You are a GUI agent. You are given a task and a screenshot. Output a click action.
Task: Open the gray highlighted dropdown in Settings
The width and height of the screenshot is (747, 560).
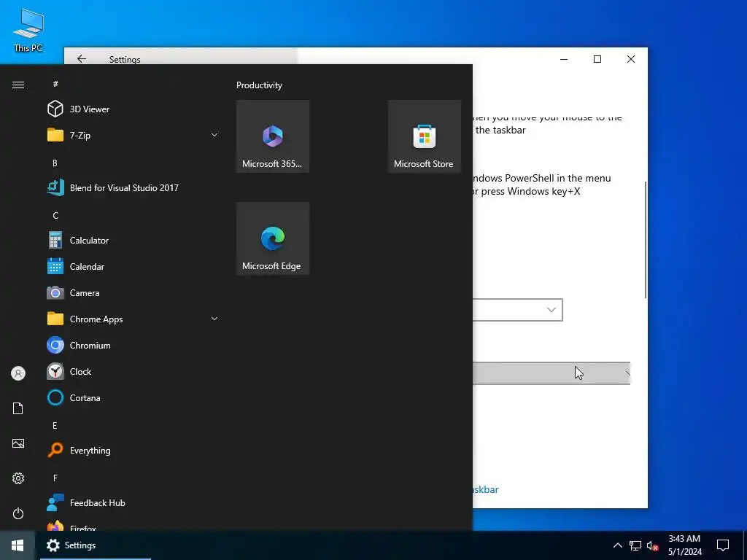pos(551,373)
